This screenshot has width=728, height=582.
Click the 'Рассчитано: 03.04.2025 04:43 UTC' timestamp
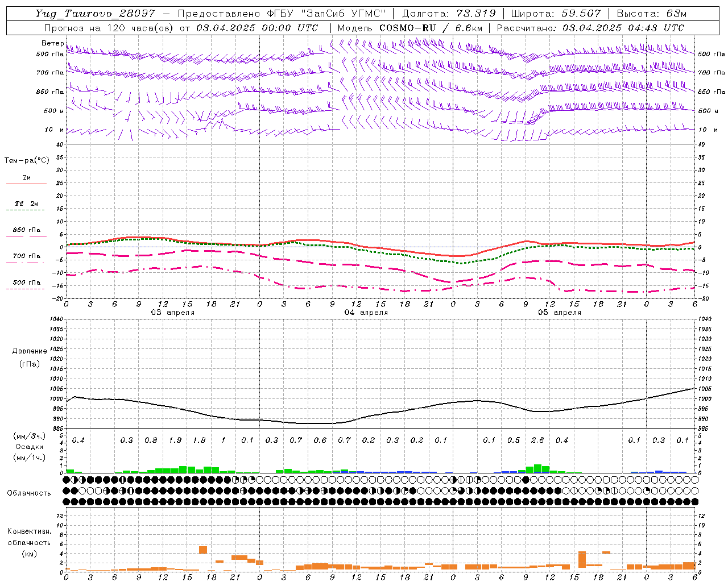coord(590,28)
